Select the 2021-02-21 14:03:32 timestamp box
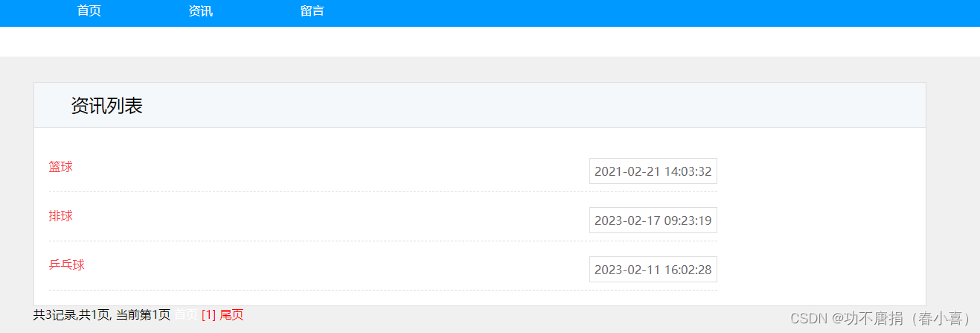This screenshot has height=333, width=980. [x=653, y=171]
